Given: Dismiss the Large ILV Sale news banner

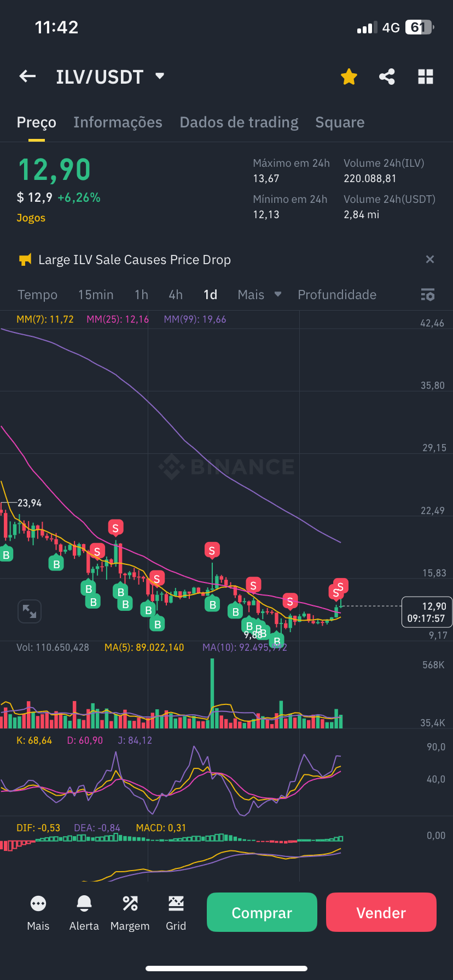Looking at the screenshot, I should [430, 259].
